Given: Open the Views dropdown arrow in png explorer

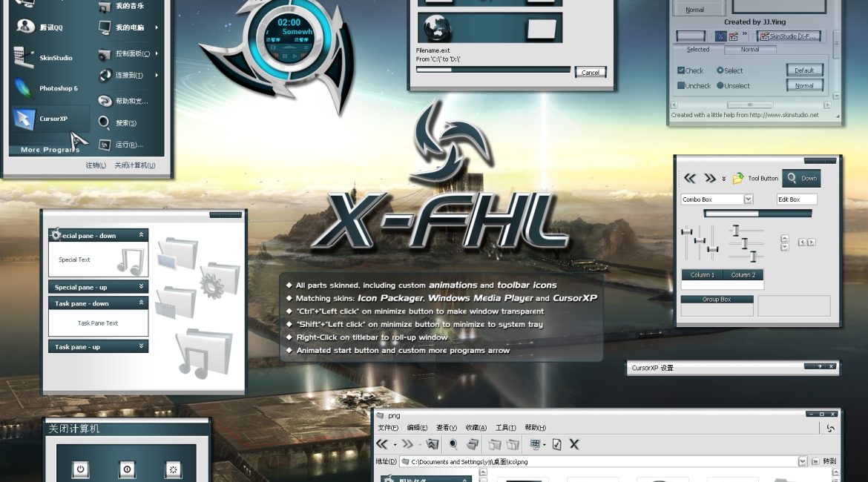Looking at the screenshot, I should 544,444.
